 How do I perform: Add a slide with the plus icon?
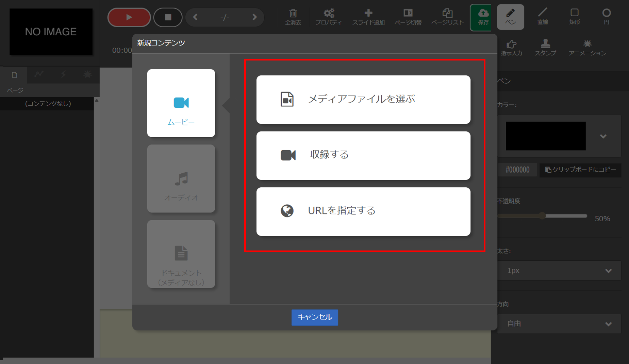(368, 17)
